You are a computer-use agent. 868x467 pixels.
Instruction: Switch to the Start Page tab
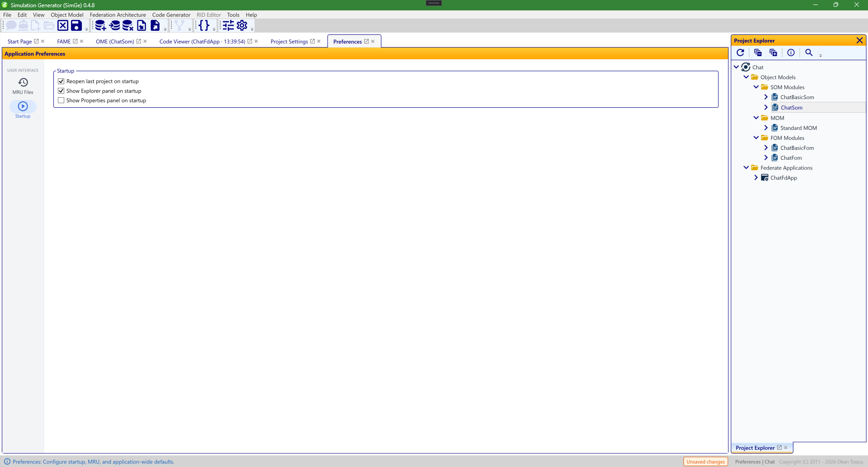19,41
